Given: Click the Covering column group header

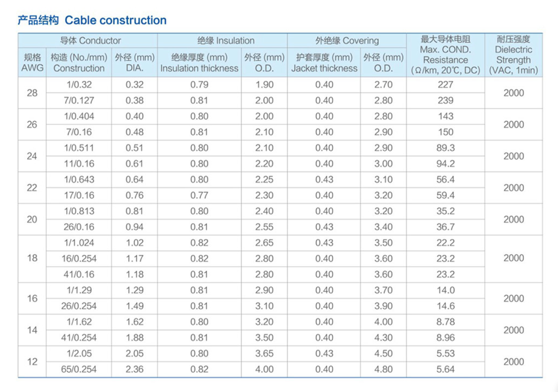Looking at the screenshot, I should (347, 40).
